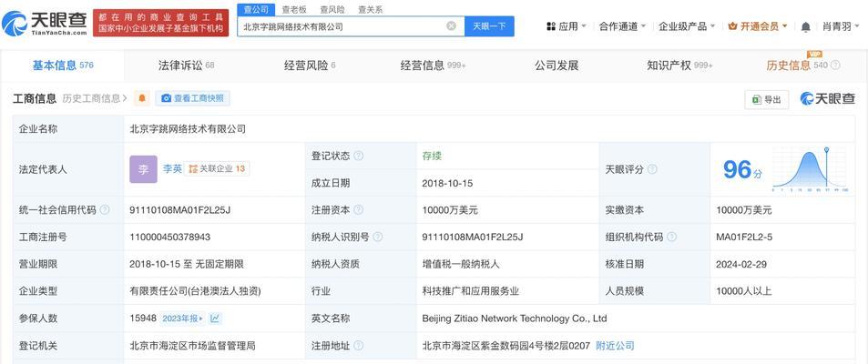
Task: Clear the search box with the X icon
Action: 452,25
